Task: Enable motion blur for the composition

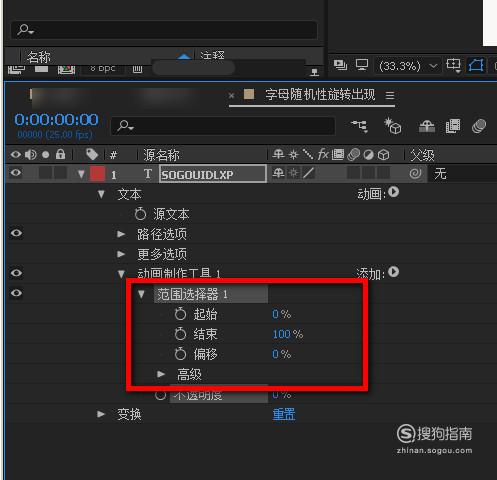Action: [479, 126]
